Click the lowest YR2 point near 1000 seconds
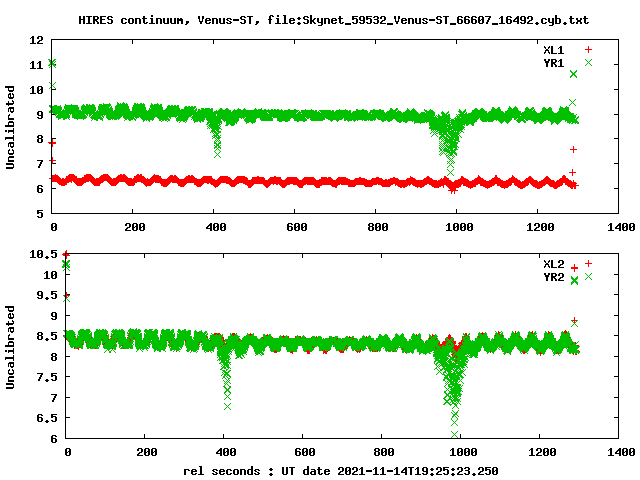This screenshot has height=480, width=640. pos(454,434)
